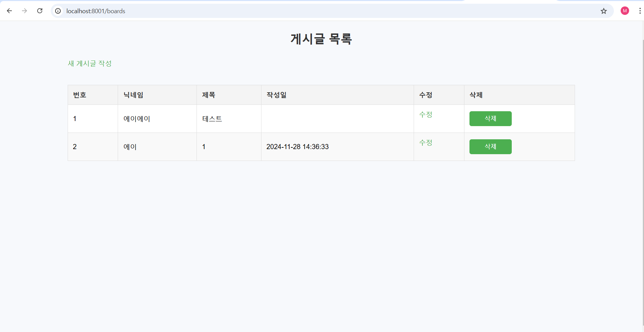The image size is (644, 332).
Task: Click 수정 on post number 1
Action: 425,115
